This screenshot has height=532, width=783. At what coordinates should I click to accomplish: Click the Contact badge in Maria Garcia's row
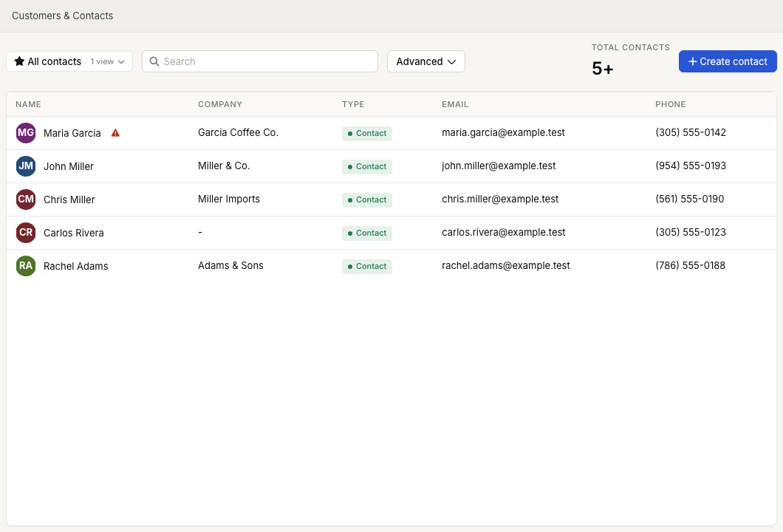(367, 134)
